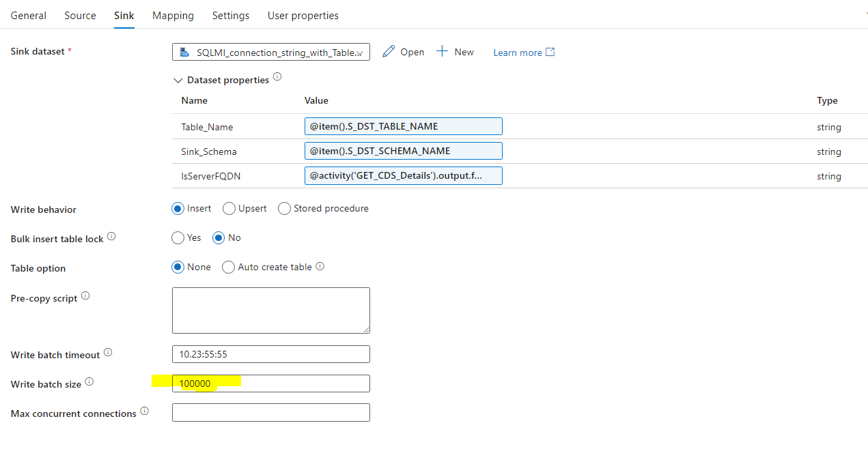Click the info icon beside Pre-copy script

(85, 295)
